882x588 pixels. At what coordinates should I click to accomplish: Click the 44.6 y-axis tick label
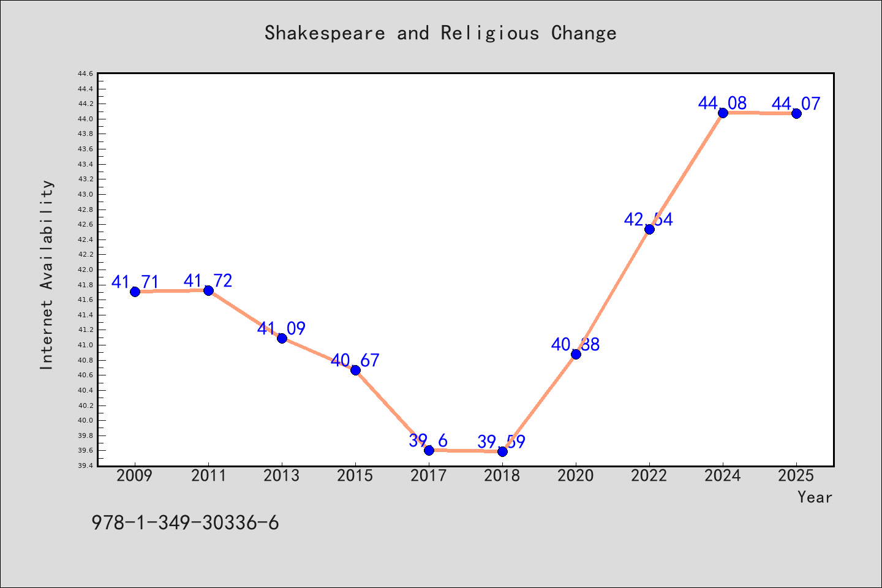[x=85, y=73]
